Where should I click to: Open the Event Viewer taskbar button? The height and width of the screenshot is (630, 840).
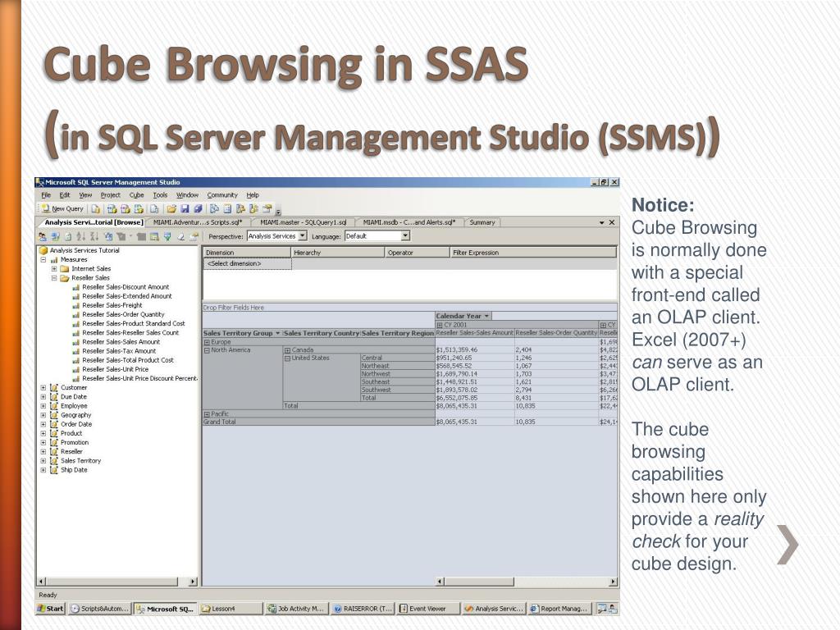coord(428,609)
